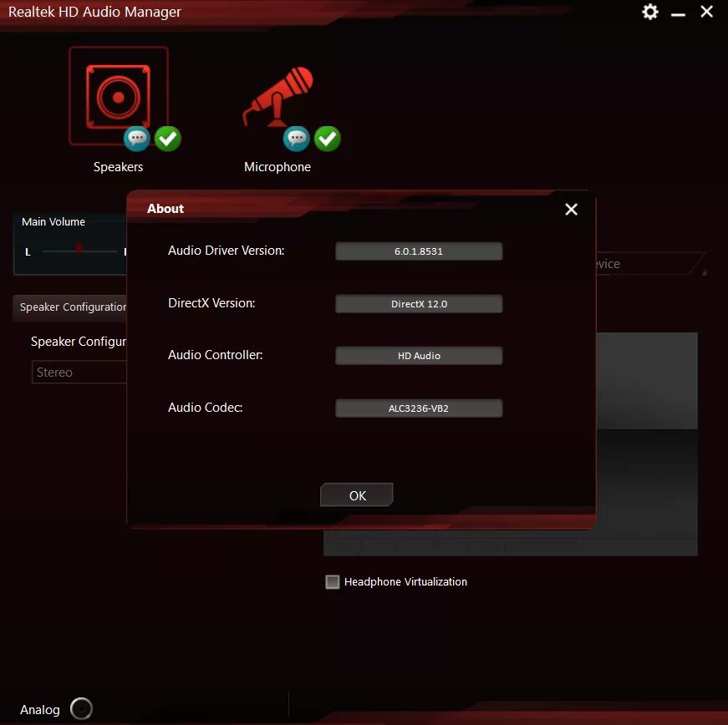Open settings via the gear icon

pyautogui.click(x=650, y=12)
